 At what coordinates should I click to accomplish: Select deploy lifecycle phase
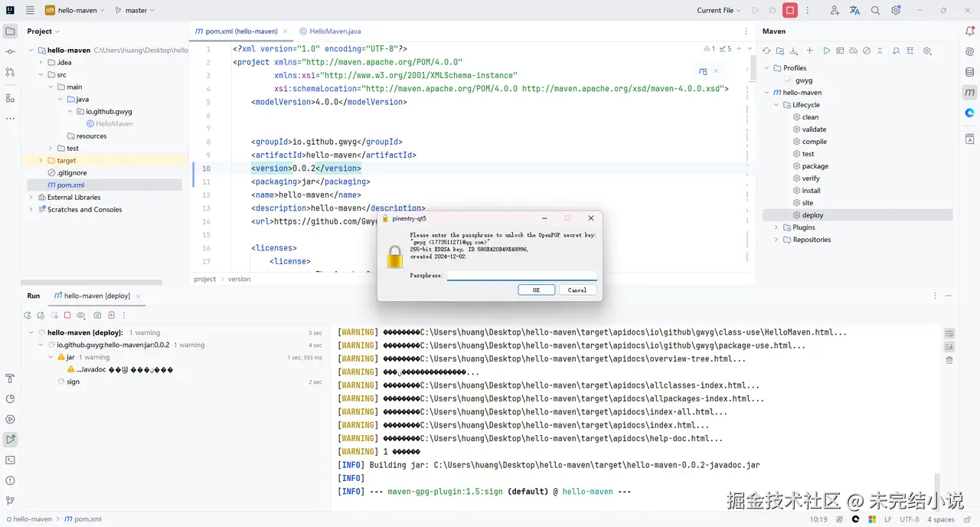[x=812, y=215]
